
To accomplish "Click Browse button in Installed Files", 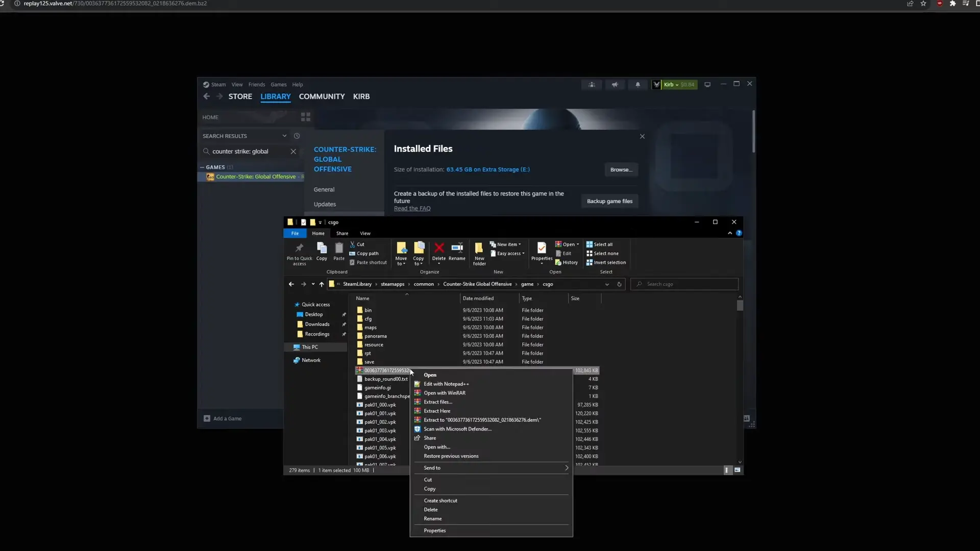I will point(621,170).
